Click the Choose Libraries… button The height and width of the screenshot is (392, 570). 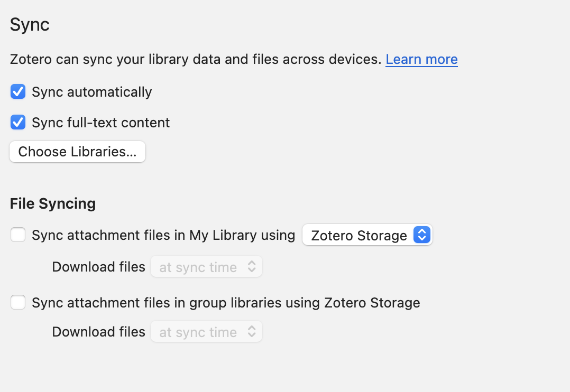coord(77,152)
